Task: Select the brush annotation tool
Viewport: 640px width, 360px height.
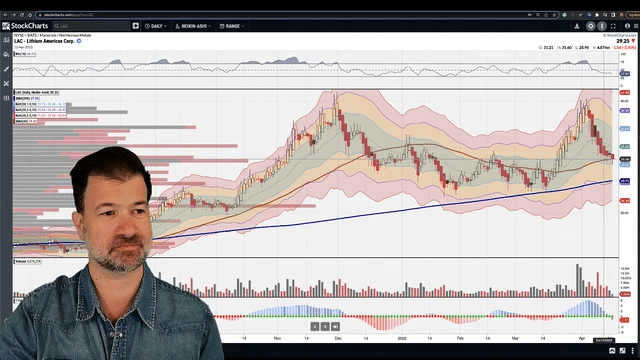Action: [x=6, y=69]
